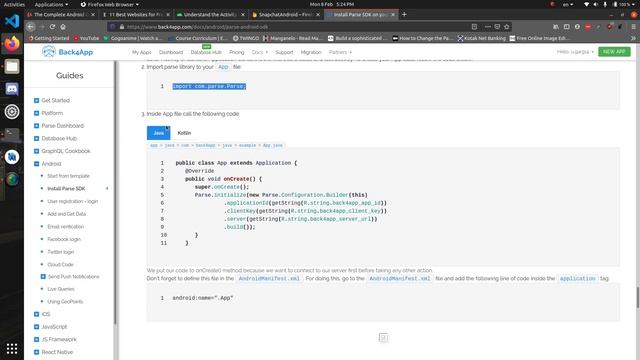The height and width of the screenshot is (360, 640).
Task: Click the browser back button
Action: [x=31, y=27]
